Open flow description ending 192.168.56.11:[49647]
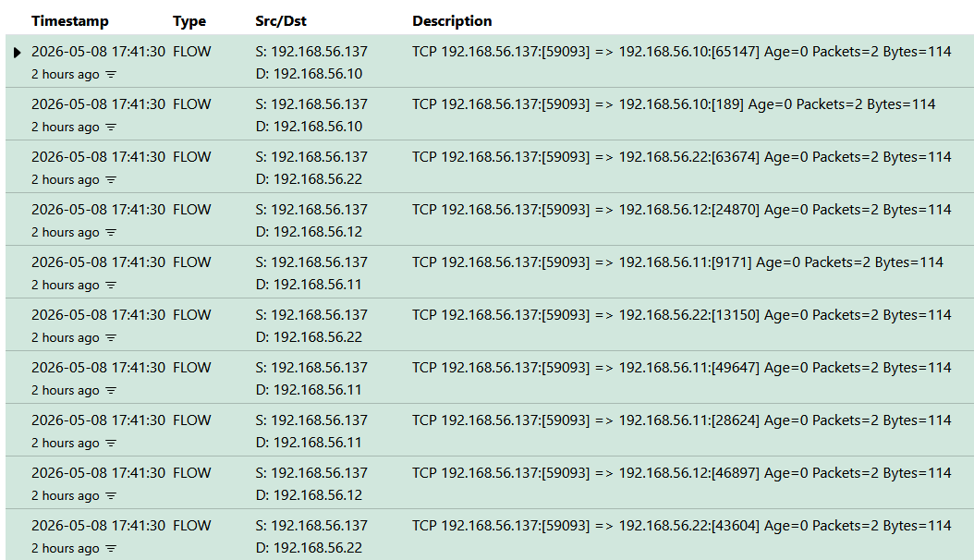Viewport: 974px width, 560px height. click(681, 368)
